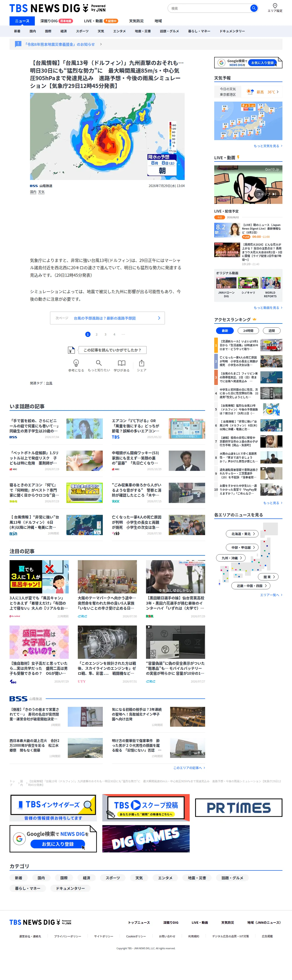The image size is (292, 980).
Task: Click the large BSS logo heading the area news section
Action: 18,699
